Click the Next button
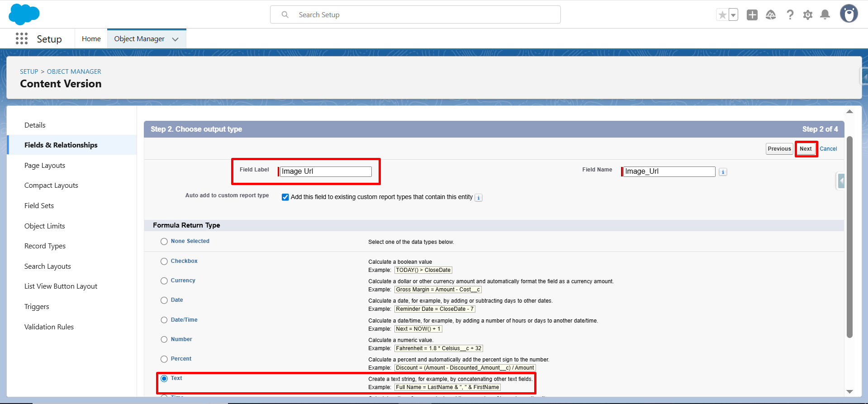This screenshot has height=404, width=868. tap(806, 149)
